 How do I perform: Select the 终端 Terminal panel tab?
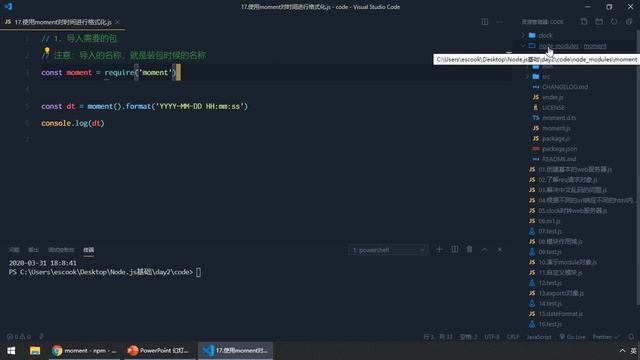pos(89,250)
